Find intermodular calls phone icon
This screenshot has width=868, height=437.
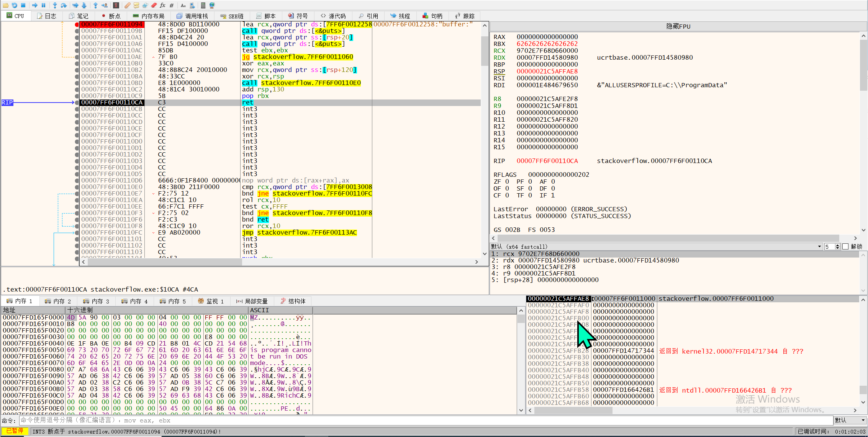192,5
